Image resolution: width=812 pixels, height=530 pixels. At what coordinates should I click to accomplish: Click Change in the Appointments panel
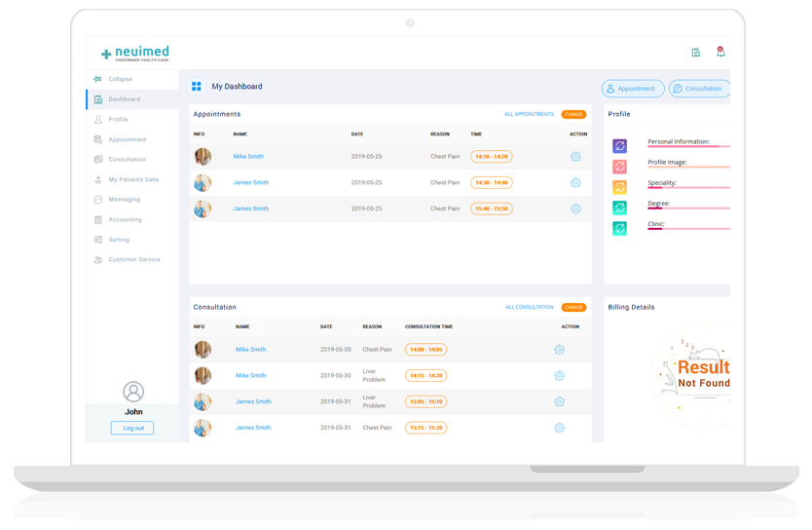573,115
